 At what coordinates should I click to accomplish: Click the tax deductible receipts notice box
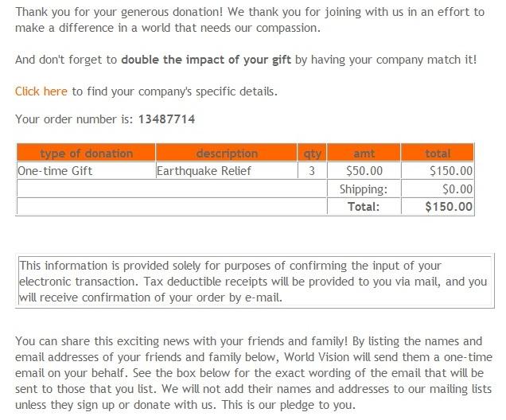[x=255, y=282]
